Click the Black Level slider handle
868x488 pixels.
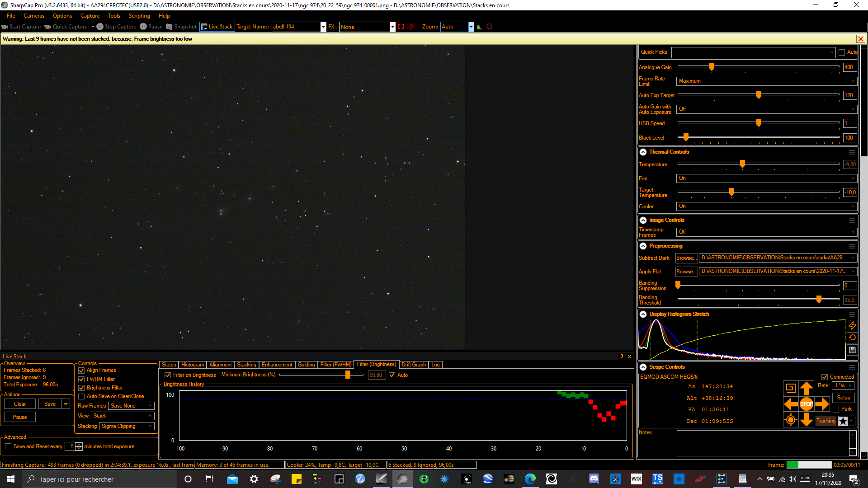[x=686, y=137]
